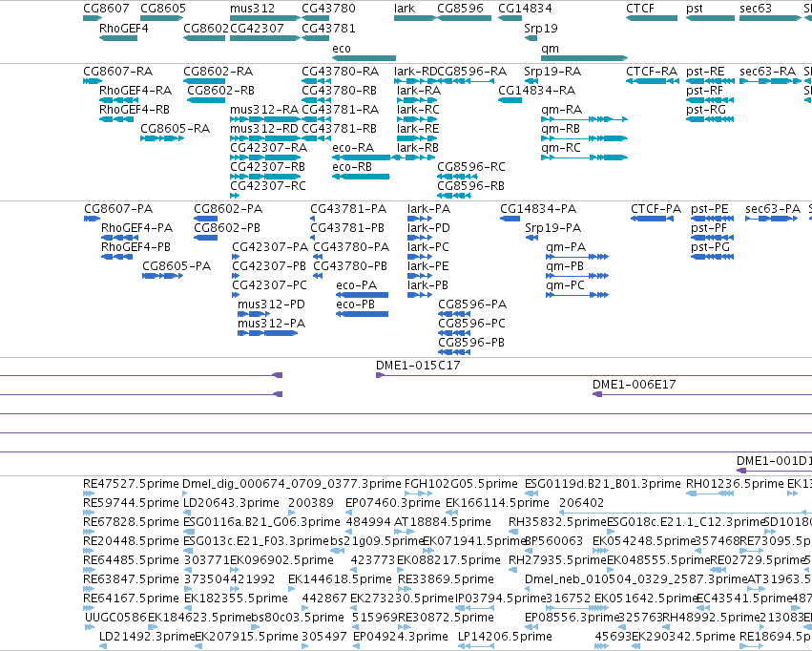Click protein qm-PC
Screen dimensions: 812x651
point(577,295)
